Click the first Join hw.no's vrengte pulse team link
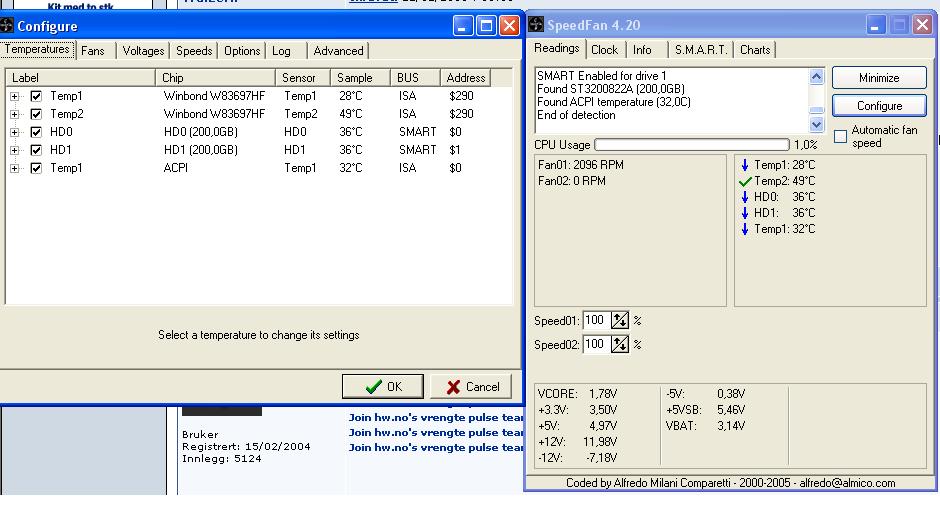 [x=436, y=417]
